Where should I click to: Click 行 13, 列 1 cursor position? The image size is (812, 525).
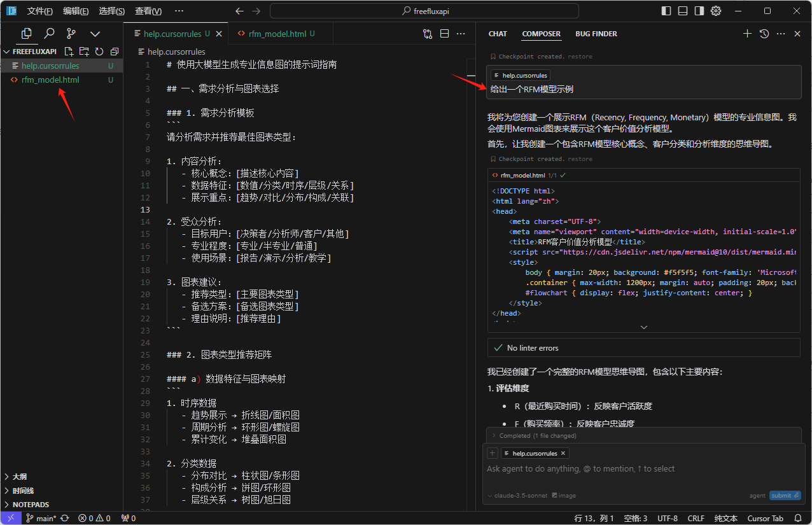594,518
